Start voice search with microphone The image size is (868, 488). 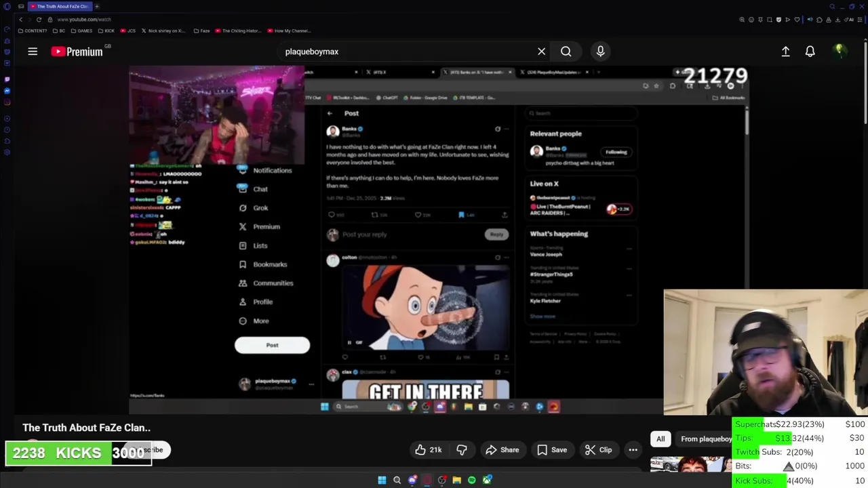coord(600,52)
